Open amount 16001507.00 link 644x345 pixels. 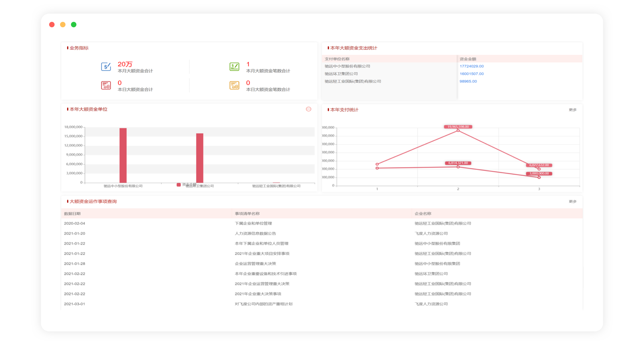click(x=471, y=74)
